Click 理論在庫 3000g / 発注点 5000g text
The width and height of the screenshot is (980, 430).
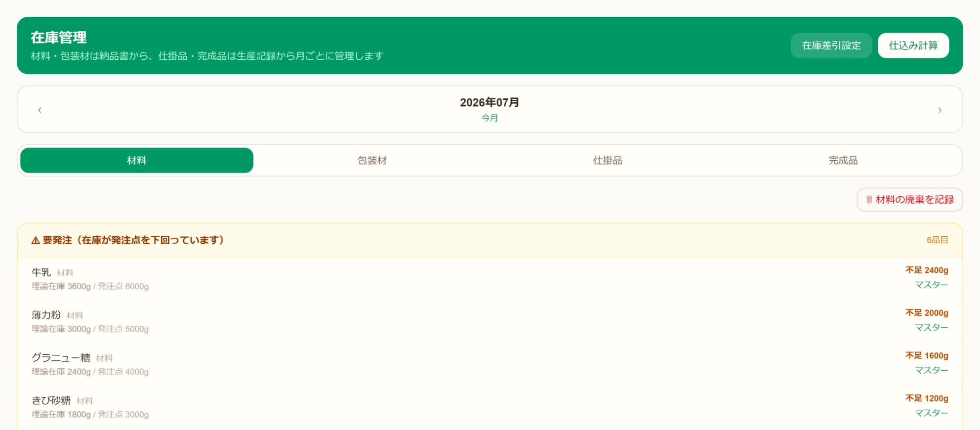click(90, 329)
